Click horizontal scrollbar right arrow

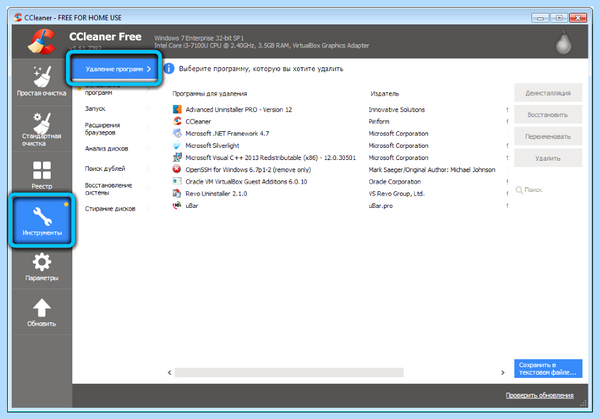click(x=503, y=372)
